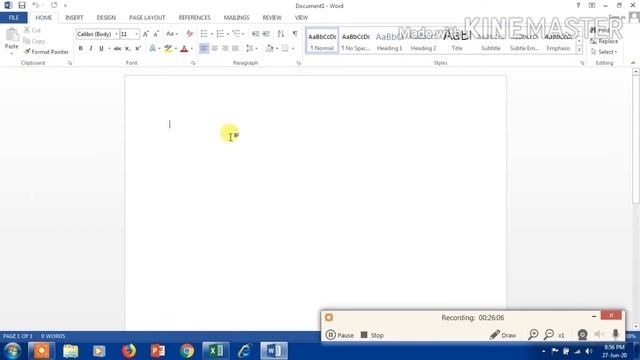Open the Font dialog launcher

tap(193, 63)
